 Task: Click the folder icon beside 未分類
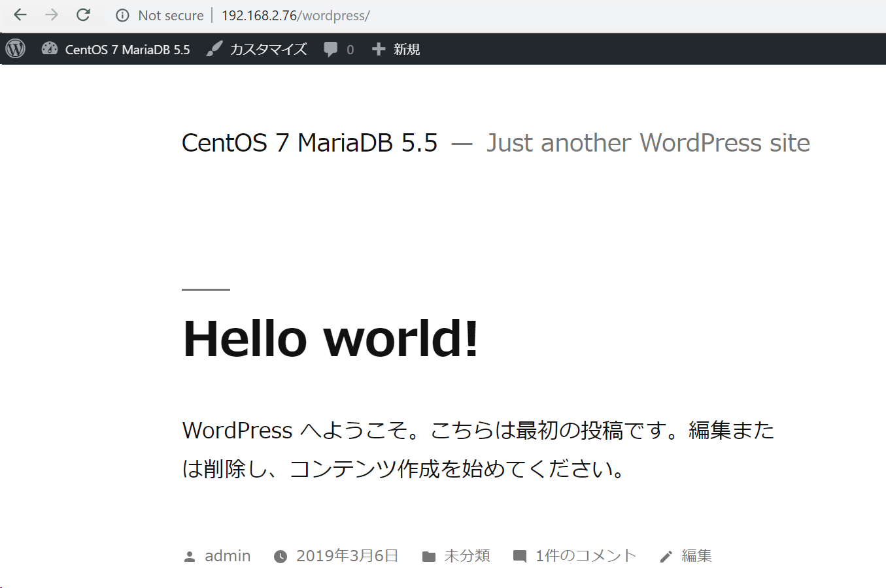point(429,557)
